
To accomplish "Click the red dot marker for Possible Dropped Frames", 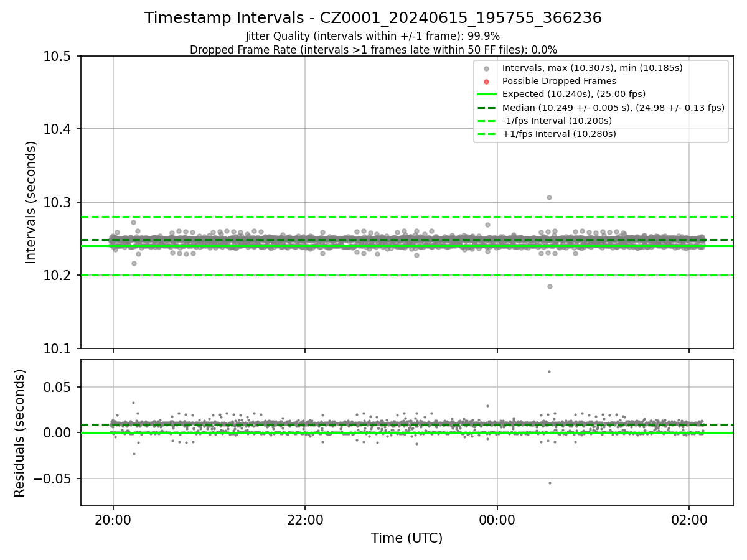I will (487, 82).
